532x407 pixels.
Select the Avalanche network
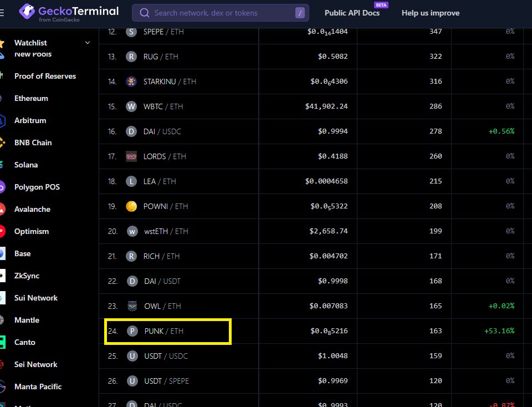32,209
